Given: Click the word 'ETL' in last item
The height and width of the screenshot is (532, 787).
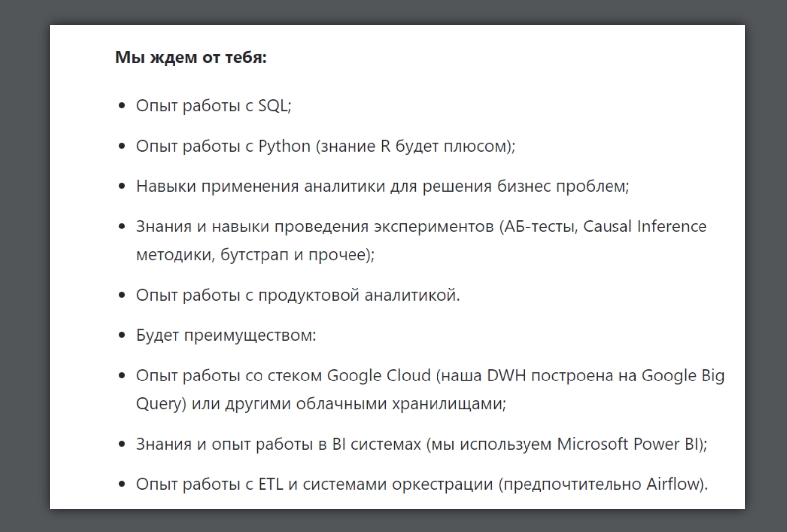Looking at the screenshot, I should pos(270,484).
